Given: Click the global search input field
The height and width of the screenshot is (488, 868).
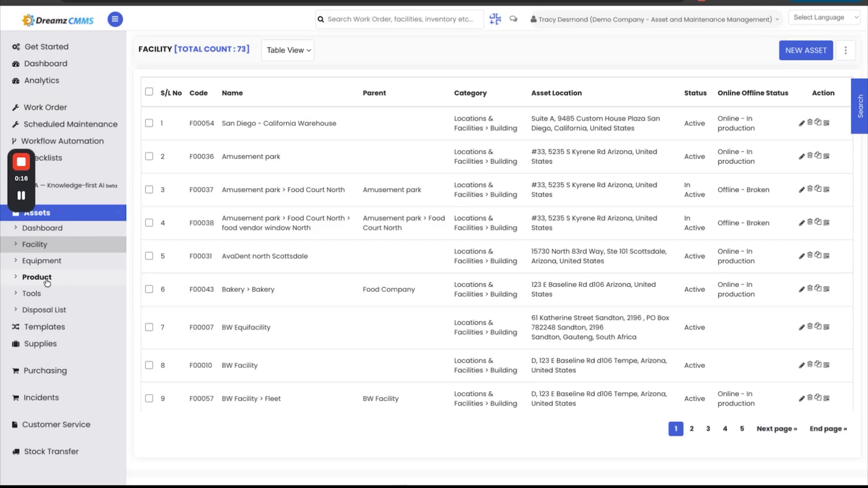Looking at the screenshot, I should [x=400, y=19].
